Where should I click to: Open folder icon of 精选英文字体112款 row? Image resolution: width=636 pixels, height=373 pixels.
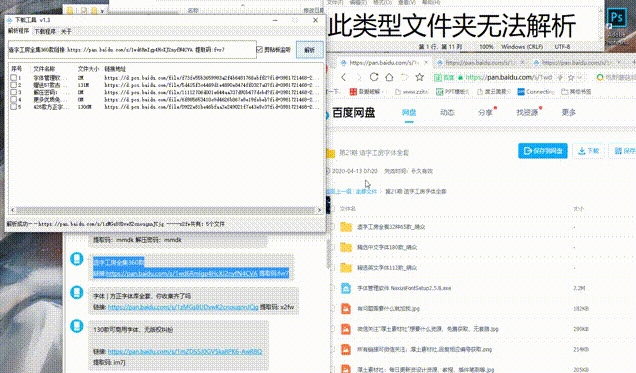[x=346, y=268]
